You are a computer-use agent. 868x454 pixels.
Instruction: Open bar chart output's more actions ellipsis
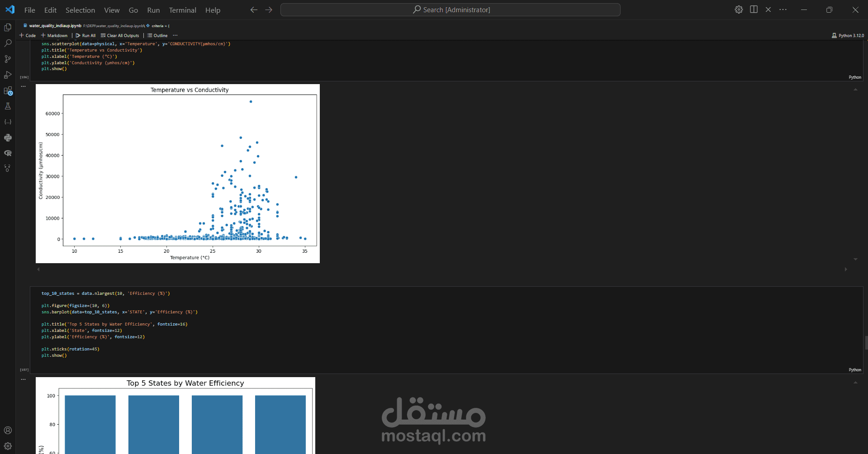coord(23,379)
